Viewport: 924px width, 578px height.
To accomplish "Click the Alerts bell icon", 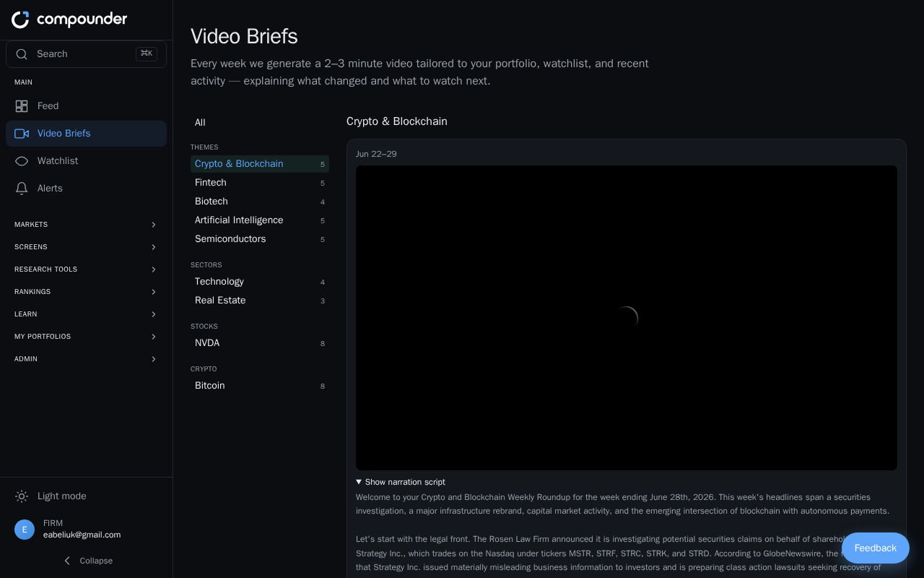I will (x=22, y=189).
